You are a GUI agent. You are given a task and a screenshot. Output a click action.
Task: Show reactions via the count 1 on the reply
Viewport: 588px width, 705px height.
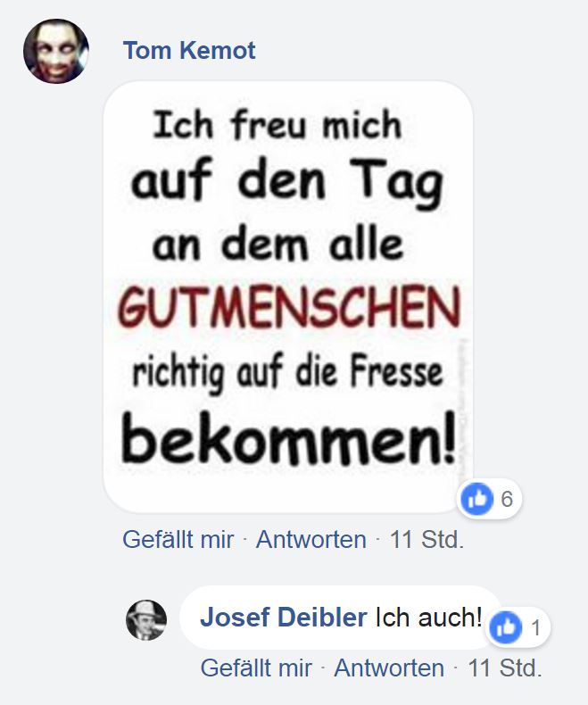tap(535, 628)
